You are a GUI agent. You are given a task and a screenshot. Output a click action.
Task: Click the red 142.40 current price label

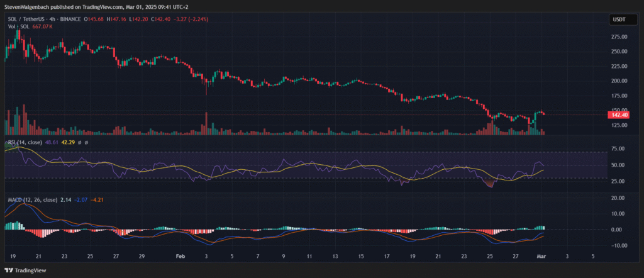click(x=619, y=115)
